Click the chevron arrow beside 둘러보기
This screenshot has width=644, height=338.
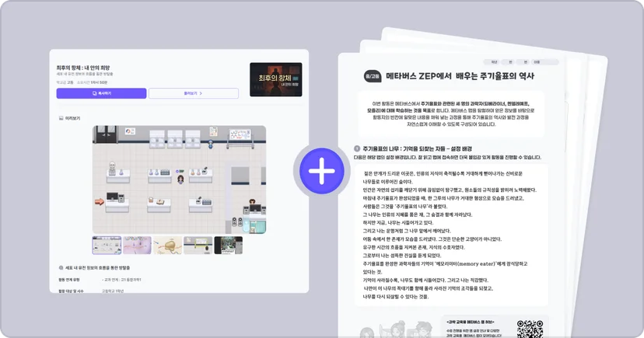click(x=201, y=93)
